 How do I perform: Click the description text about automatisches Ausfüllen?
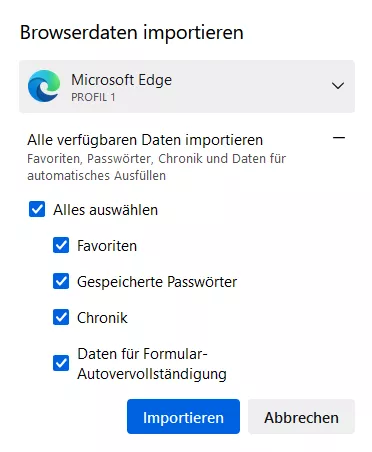pyautogui.click(x=156, y=167)
